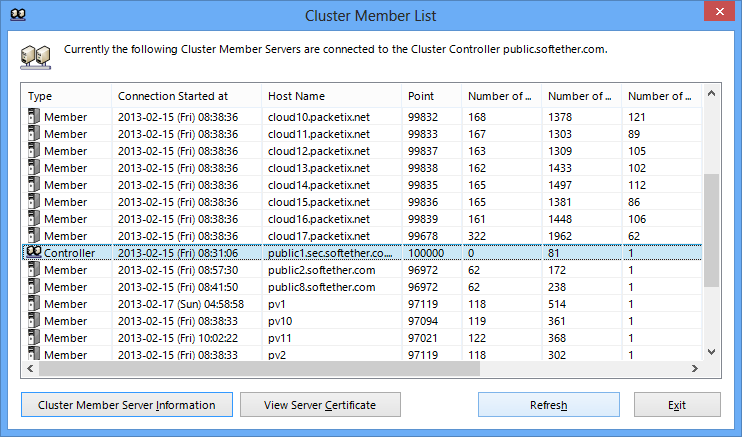Viewport: 742px width, 437px height.
Task: Click the member icon for cloud14.packetix.net row
Action: [x=34, y=185]
